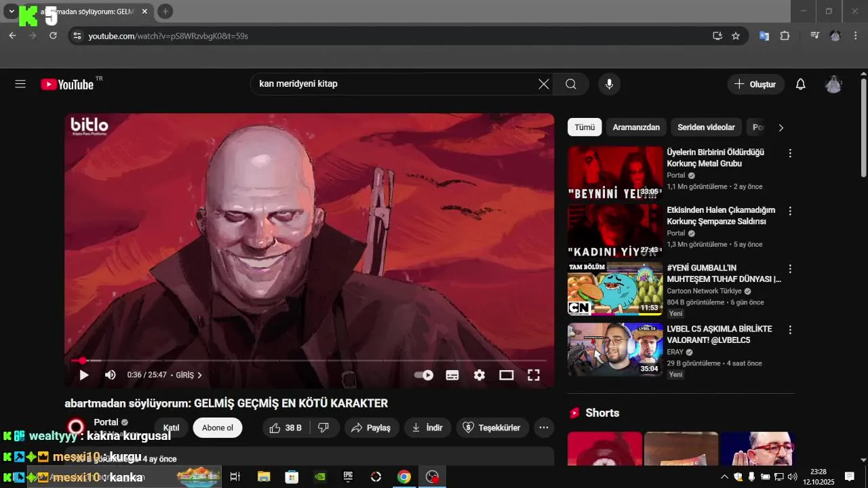Open options for Üyelerin Birbirini Öldürdüğü video
The width and height of the screenshot is (868, 488).
790,154
